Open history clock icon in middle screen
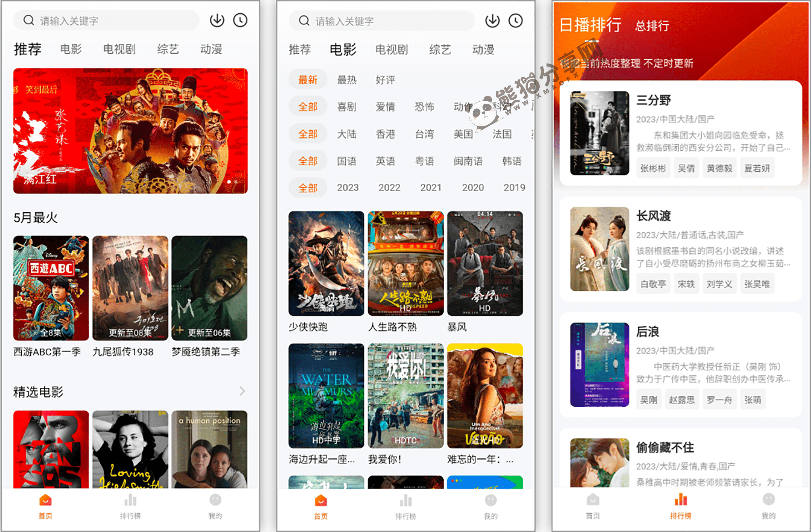811x532 pixels. (x=515, y=20)
